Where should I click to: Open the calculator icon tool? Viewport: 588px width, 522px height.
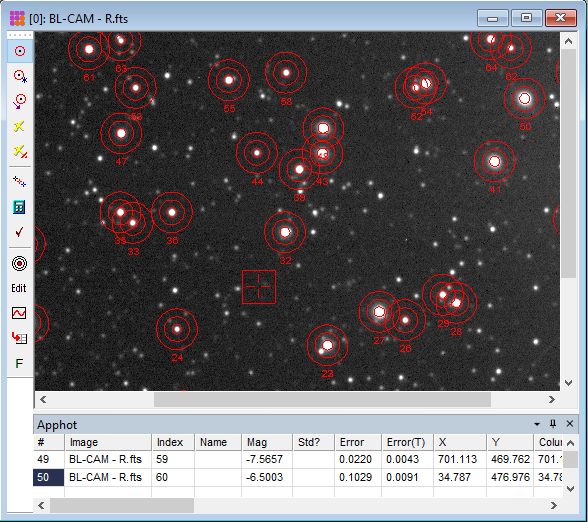pyautogui.click(x=20, y=207)
